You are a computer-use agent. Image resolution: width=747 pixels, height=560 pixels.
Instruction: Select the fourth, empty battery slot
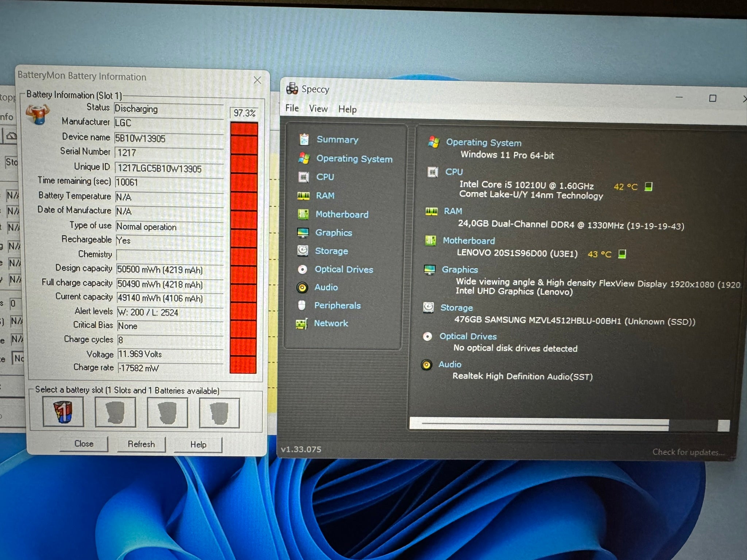pos(219,413)
